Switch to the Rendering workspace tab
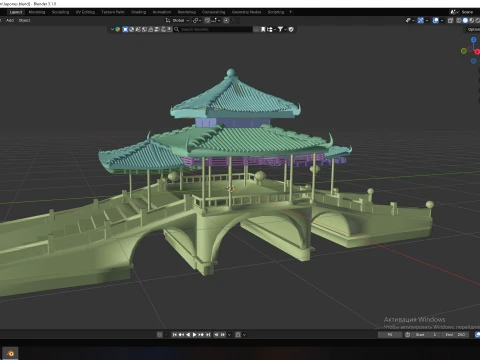 click(x=187, y=12)
